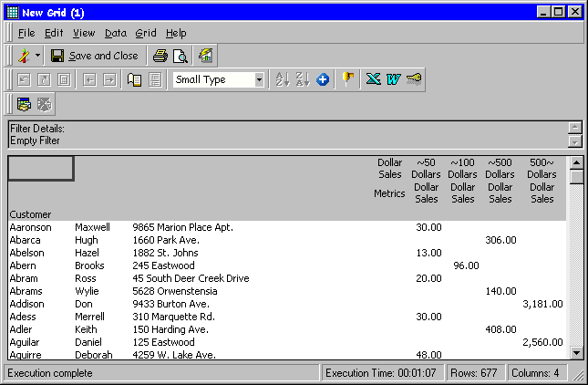Click the left arrow navigation icon
Image resolution: width=588 pixels, height=385 pixels.
89,79
